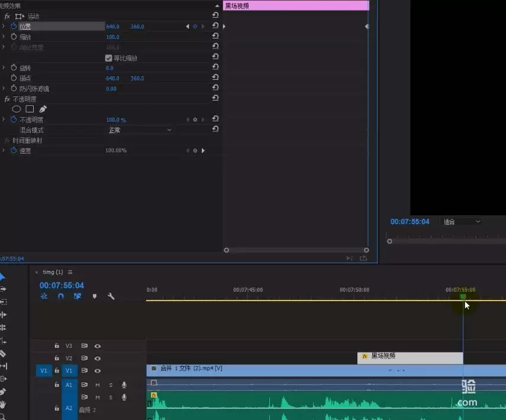Expand the rotation property

pos(3,68)
